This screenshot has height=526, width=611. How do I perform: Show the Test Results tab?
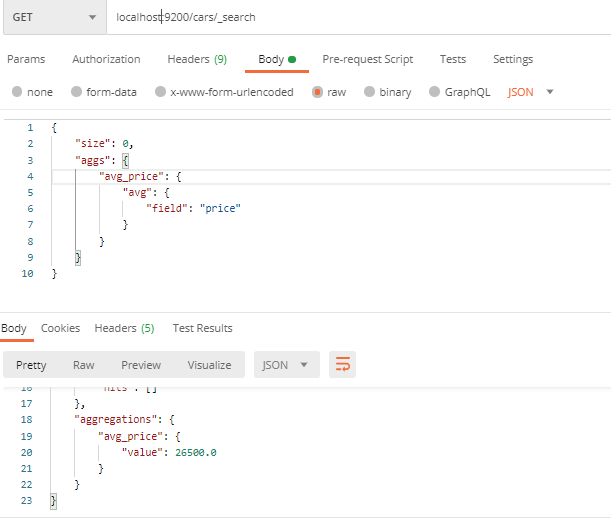coord(203,328)
